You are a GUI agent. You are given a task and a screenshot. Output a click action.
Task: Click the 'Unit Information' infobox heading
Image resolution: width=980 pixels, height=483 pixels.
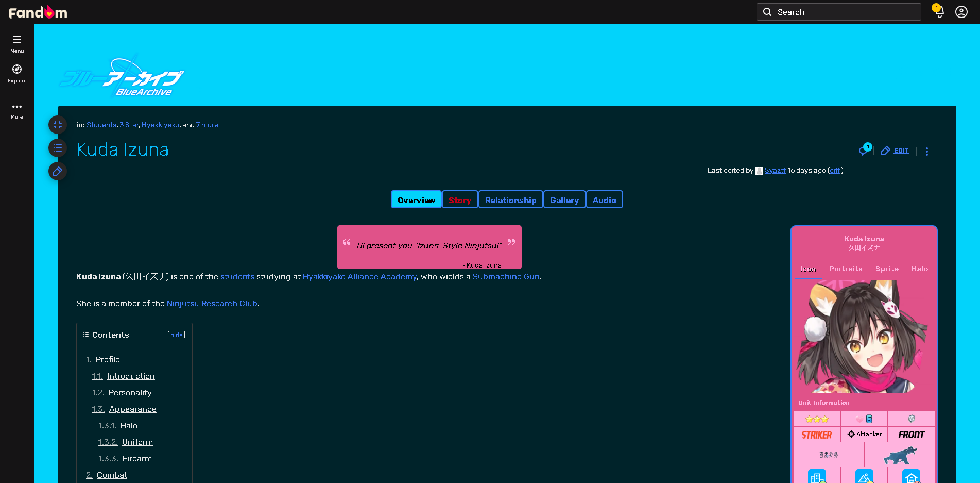[824, 403]
